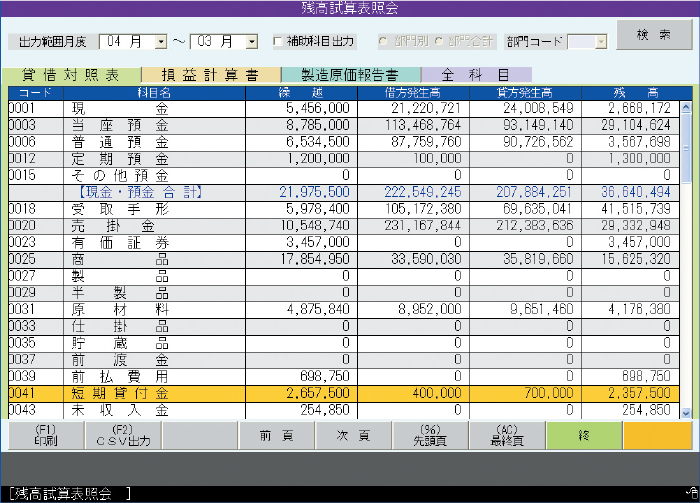Expand the 部門コード dropdown

tap(600, 42)
